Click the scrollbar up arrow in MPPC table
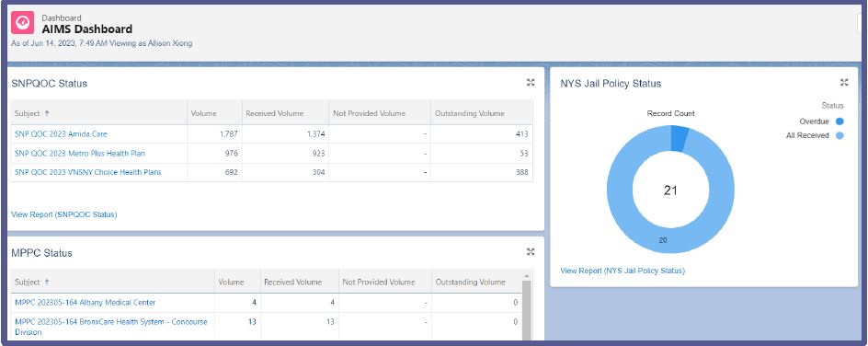The width and height of the screenshot is (868, 346). pos(526,276)
